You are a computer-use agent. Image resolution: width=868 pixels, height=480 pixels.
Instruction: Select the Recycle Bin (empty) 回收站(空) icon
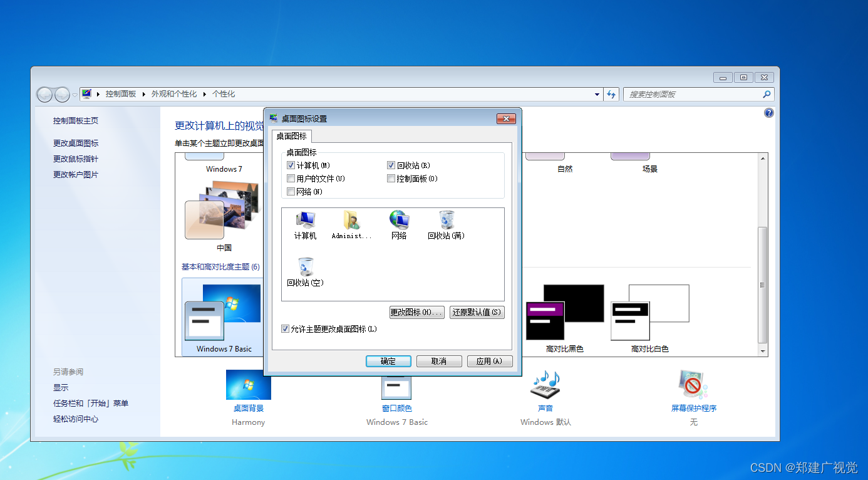pyautogui.click(x=305, y=272)
